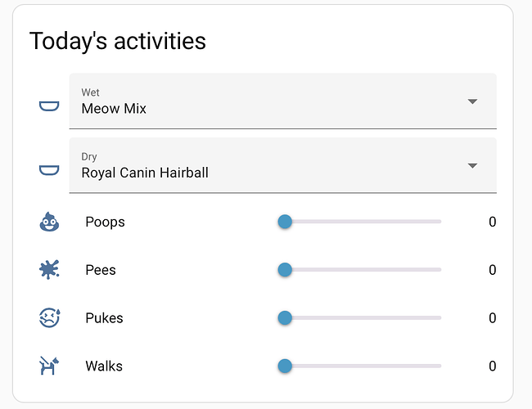Click the bowl icon beside Wet food

click(x=49, y=106)
